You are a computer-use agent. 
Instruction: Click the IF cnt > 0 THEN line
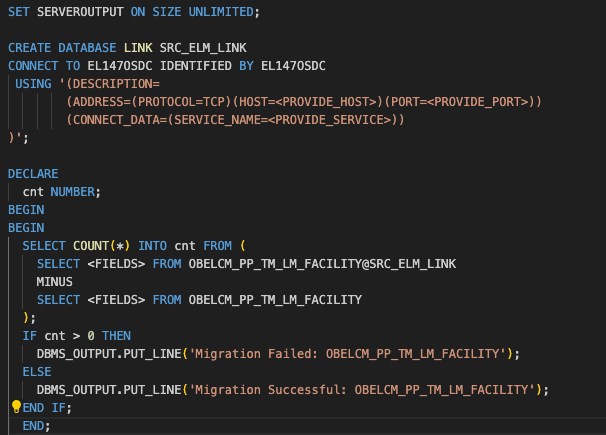coord(76,335)
